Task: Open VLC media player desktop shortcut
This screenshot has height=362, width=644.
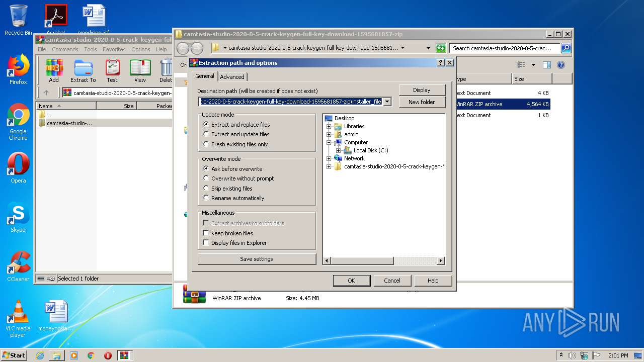Action: coord(18,319)
